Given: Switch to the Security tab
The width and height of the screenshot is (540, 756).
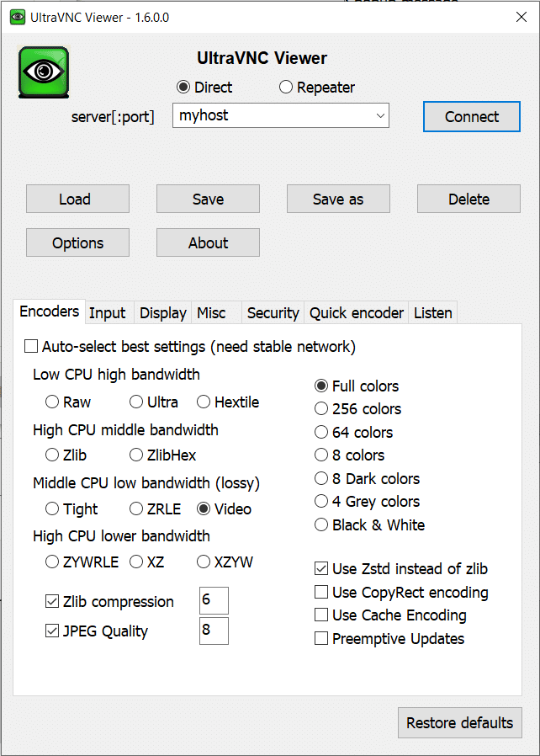Looking at the screenshot, I should click(273, 313).
